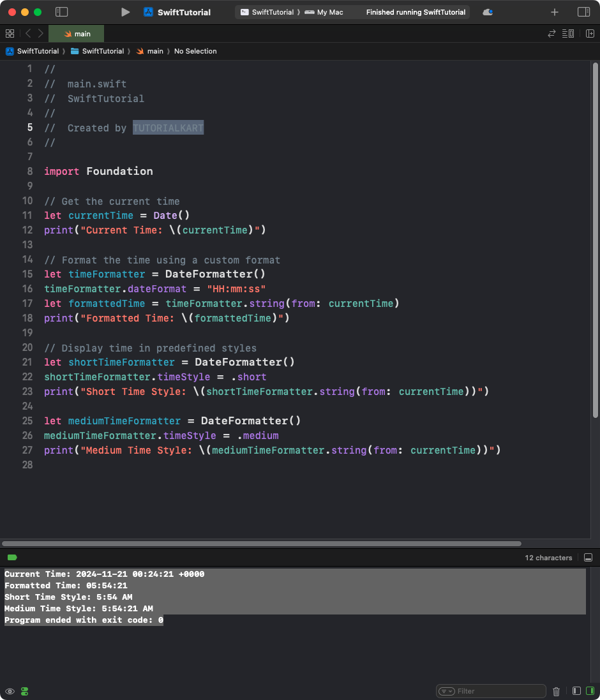Click Short Time Style output line
The width and height of the screenshot is (600, 700).
68,597
